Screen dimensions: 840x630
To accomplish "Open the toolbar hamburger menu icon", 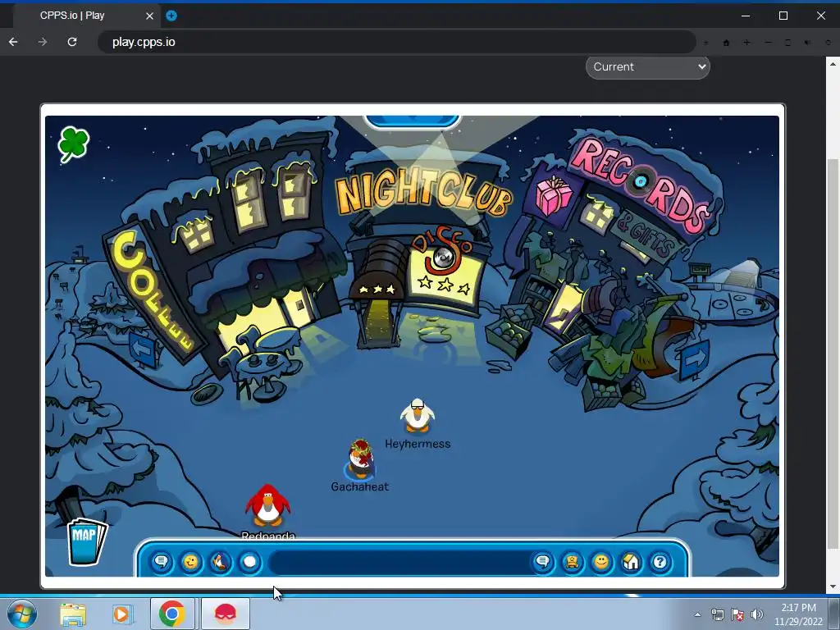I will click(706, 43).
